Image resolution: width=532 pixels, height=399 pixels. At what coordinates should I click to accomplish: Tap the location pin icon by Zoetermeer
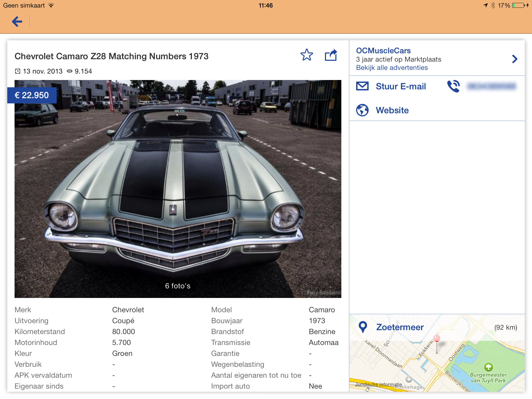pyautogui.click(x=363, y=327)
